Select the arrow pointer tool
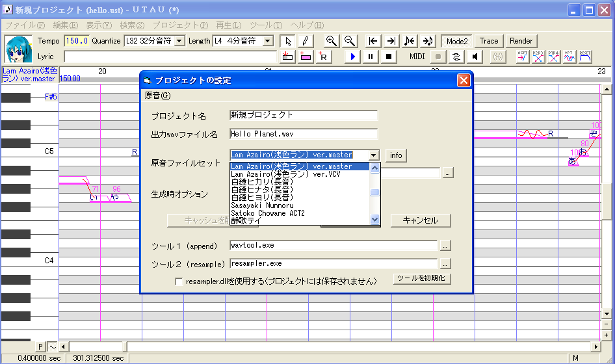Viewport: 615px width, 364px height. pyautogui.click(x=288, y=41)
